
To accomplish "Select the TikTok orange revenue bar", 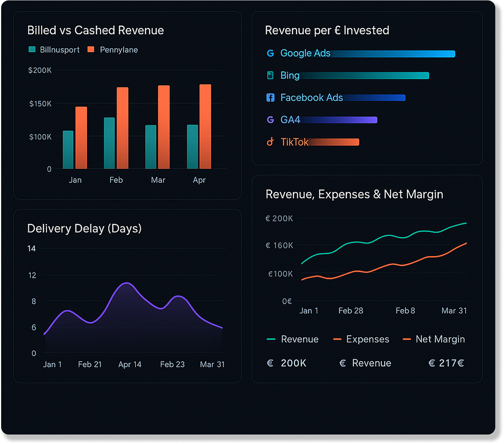I will 334,142.
